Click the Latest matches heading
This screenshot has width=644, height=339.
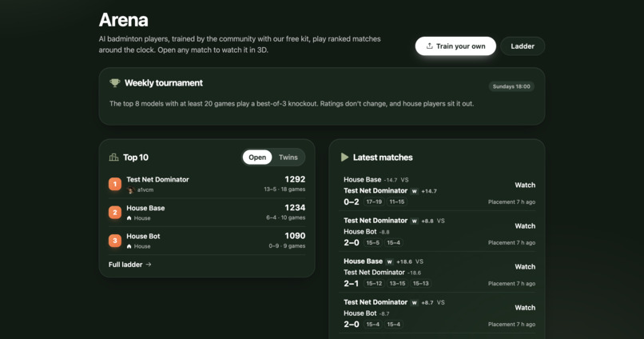383,158
